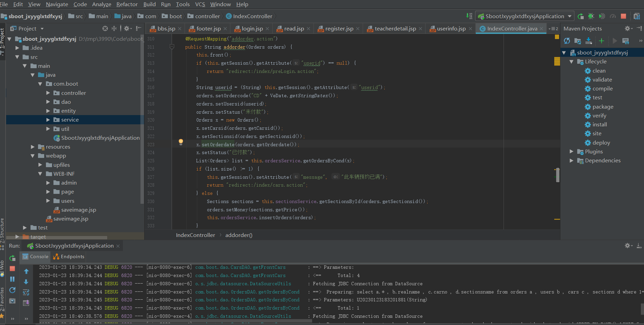Click the Make Project binary-arrow icon
This screenshot has width=644, height=325.
pyautogui.click(x=469, y=16)
